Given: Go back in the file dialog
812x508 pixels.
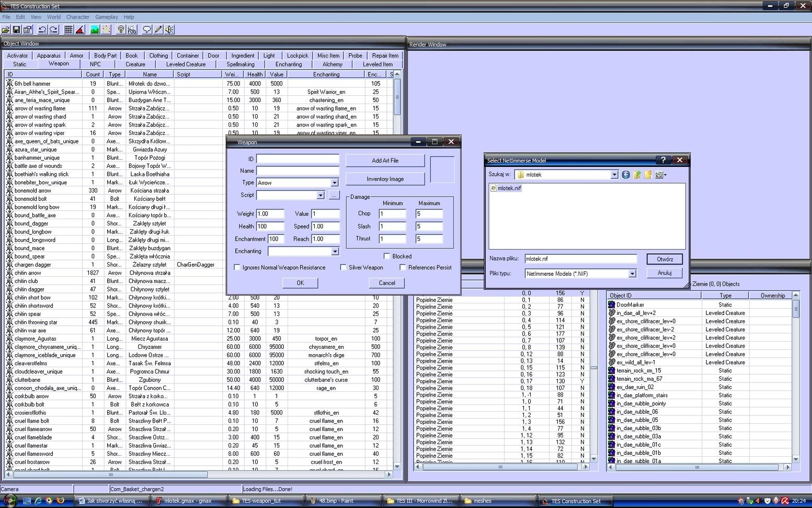Looking at the screenshot, I should point(626,175).
